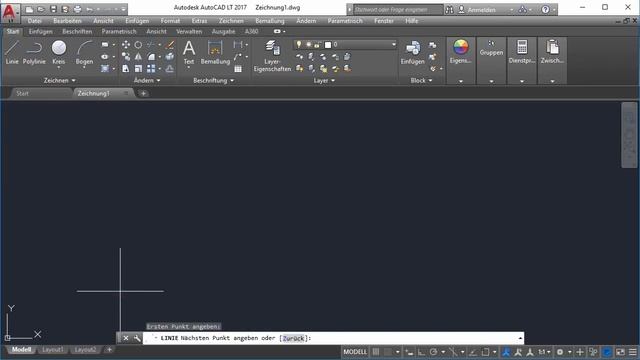
Task: Click the Plot printer icon in quick access
Action: (77, 9)
